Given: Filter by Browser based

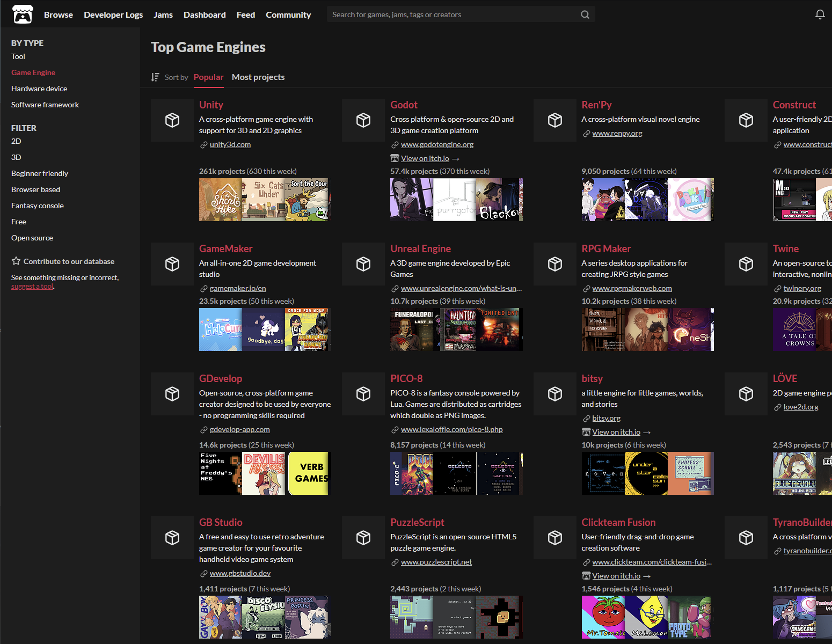Looking at the screenshot, I should pos(35,189).
